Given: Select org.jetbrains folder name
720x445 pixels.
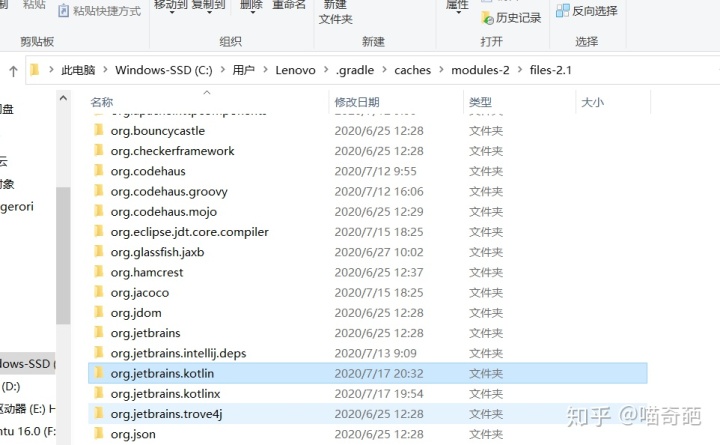Looking at the screenshot, I should 145,333.
